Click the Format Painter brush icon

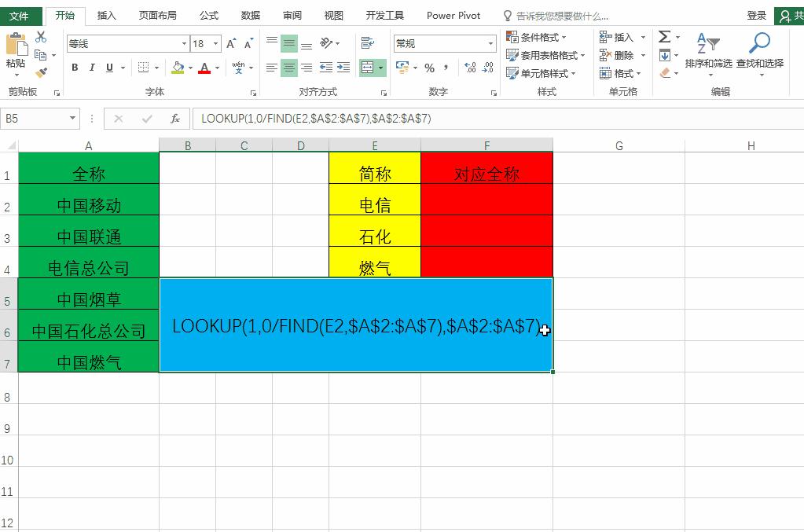point(41,72)
